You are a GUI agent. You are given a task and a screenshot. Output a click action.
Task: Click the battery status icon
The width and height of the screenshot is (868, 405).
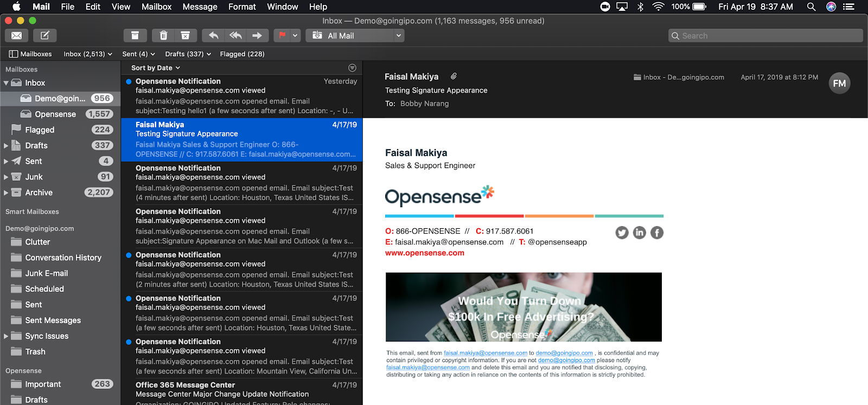click(x=700, y=7)
